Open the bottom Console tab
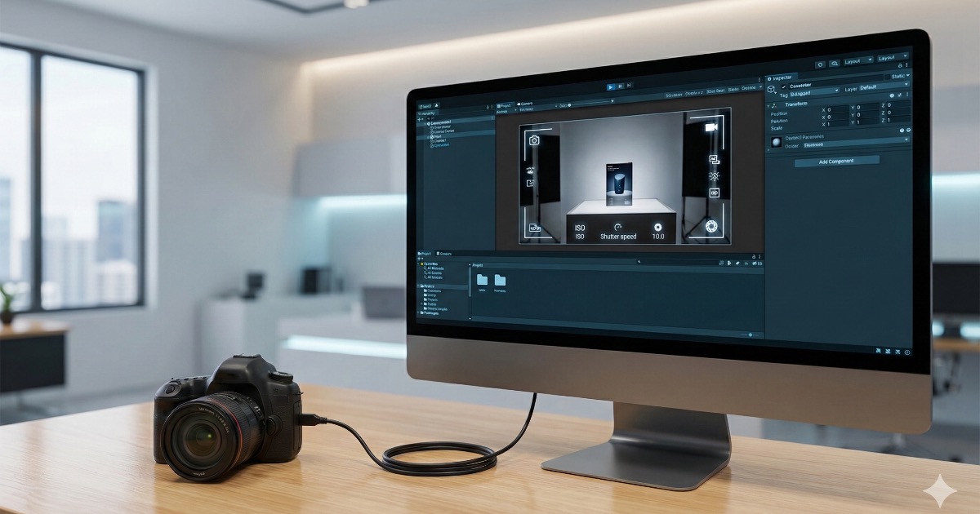Screen dimensions: 980x514 [443, 254]
